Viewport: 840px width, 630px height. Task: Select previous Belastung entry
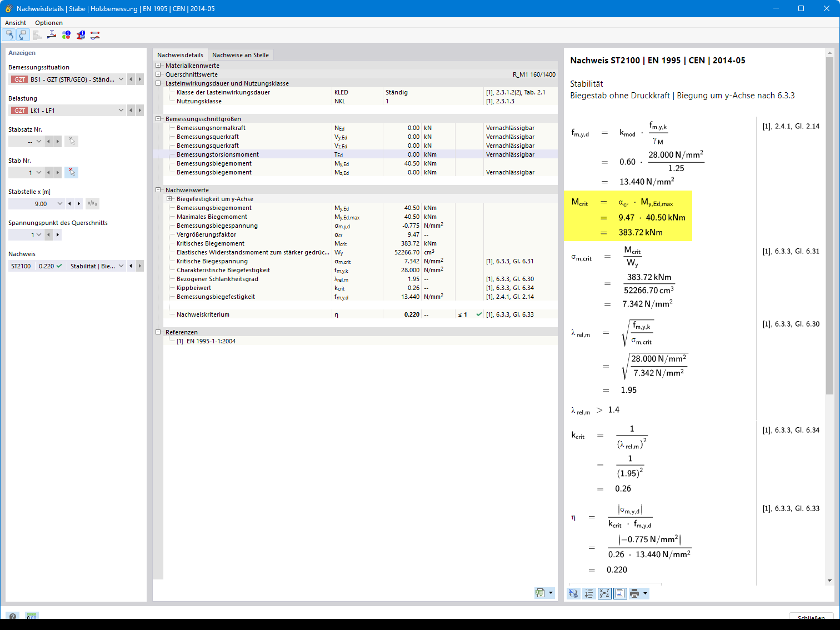(131, 111)
